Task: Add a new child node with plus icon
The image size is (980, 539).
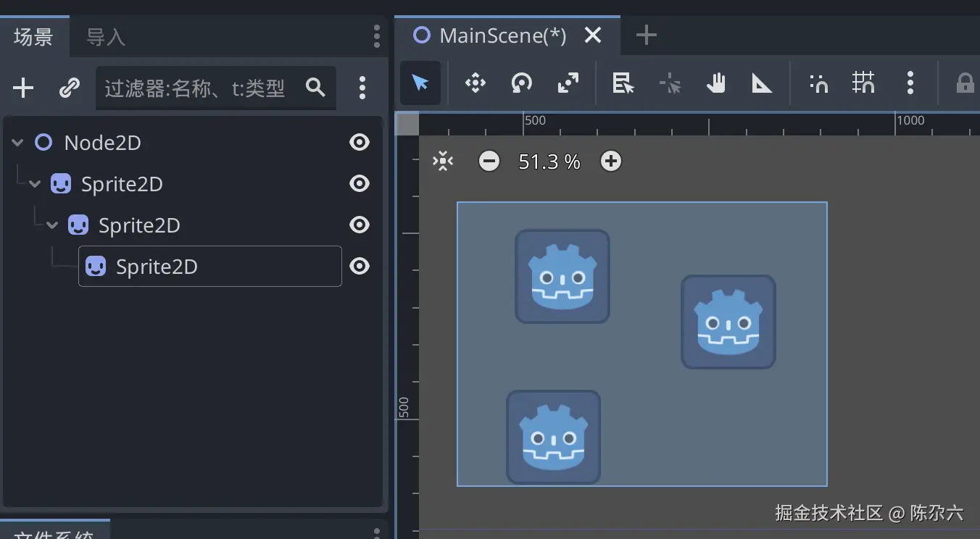Action: point(23,88)
